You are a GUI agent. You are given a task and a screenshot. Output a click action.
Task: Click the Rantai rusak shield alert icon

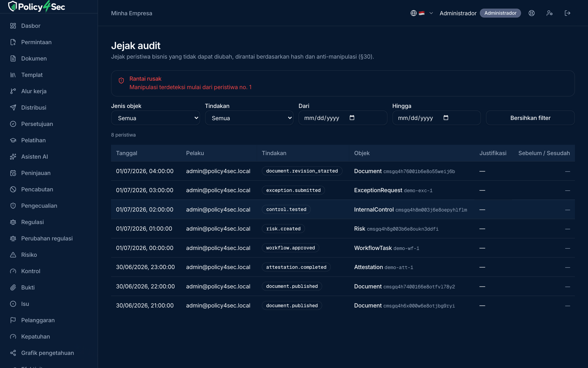[x=121, y=80]
